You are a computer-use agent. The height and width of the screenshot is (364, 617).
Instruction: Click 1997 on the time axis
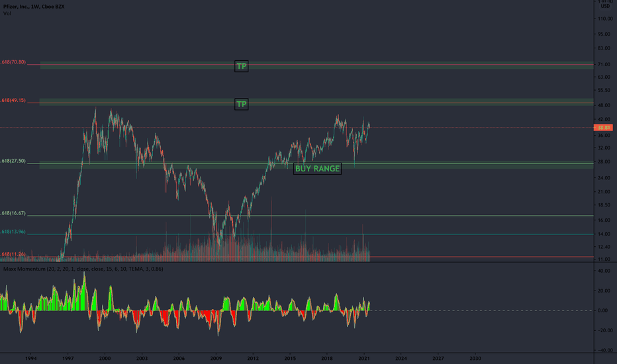pyautogui.click(x=68, y=359)
